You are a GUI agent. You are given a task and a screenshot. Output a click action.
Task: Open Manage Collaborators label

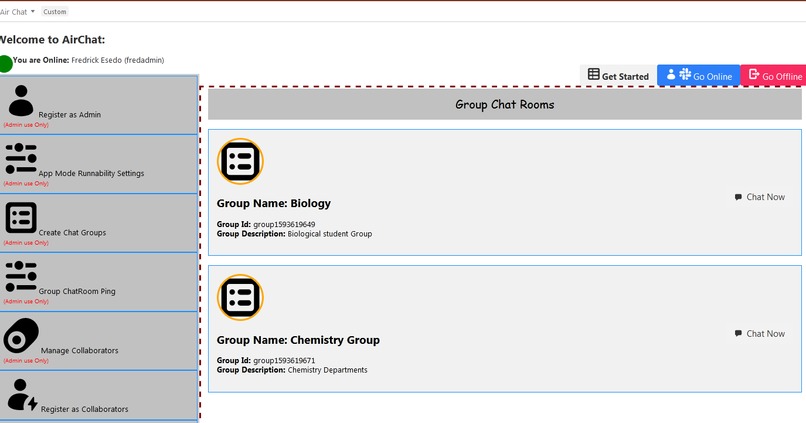(80, 350)
